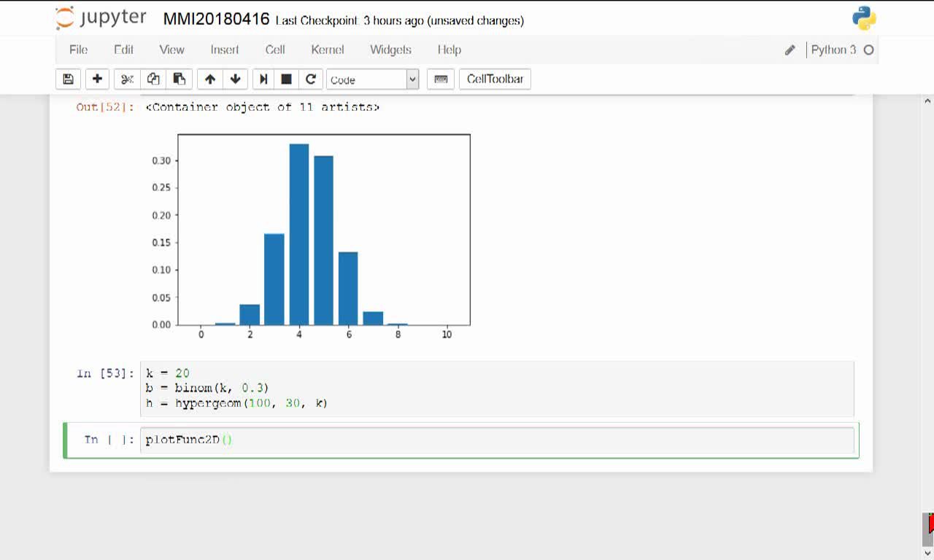Interrupt the kernel using the stop icon
Screen dimensions: 934x560
287,79
